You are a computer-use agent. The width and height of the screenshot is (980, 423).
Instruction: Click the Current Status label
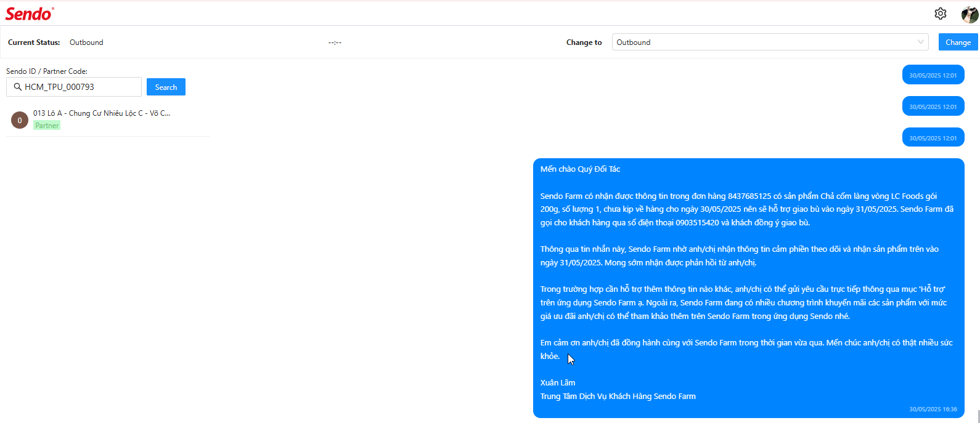[x=34, y=42]
